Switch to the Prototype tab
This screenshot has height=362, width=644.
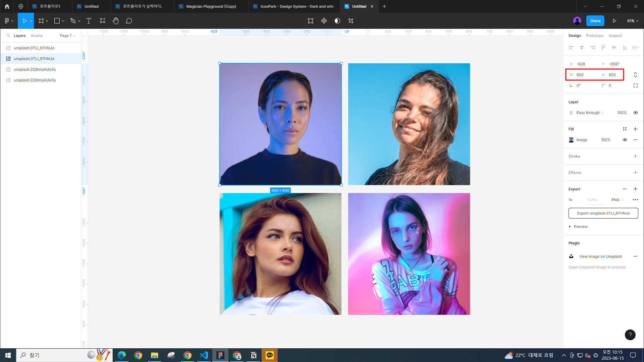click(x=594, y=36)
